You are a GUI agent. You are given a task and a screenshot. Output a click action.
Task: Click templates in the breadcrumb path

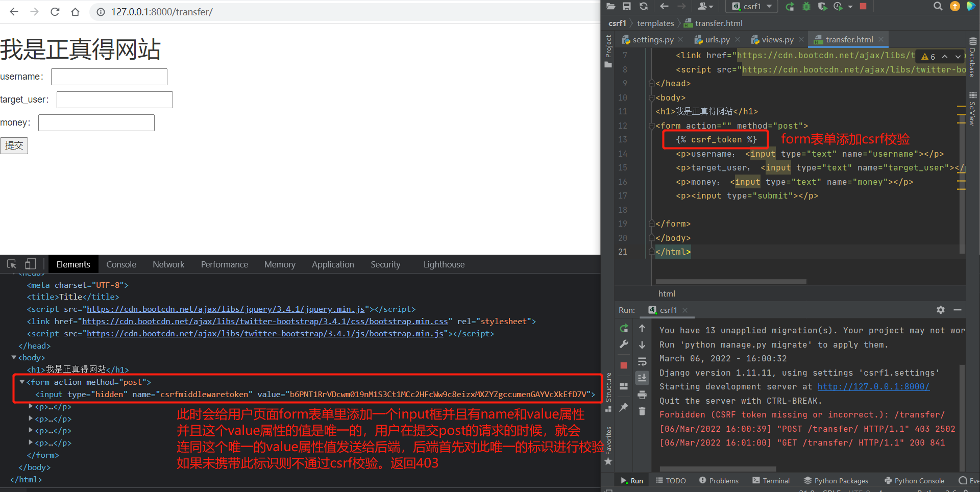click(655, 23)
